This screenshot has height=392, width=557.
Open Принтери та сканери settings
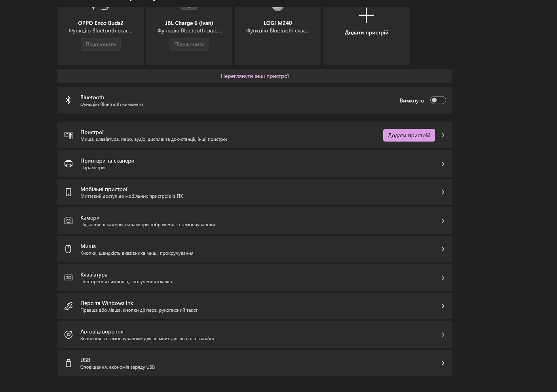(255, 164)
